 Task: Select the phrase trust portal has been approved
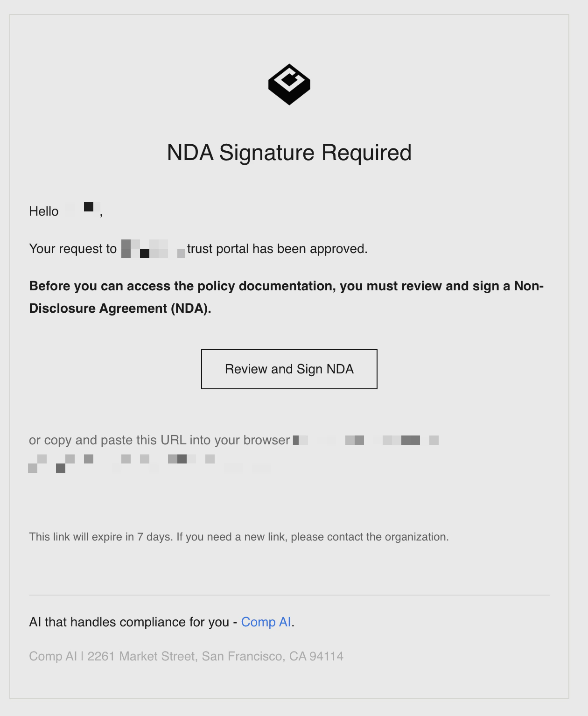pos(278,248)
